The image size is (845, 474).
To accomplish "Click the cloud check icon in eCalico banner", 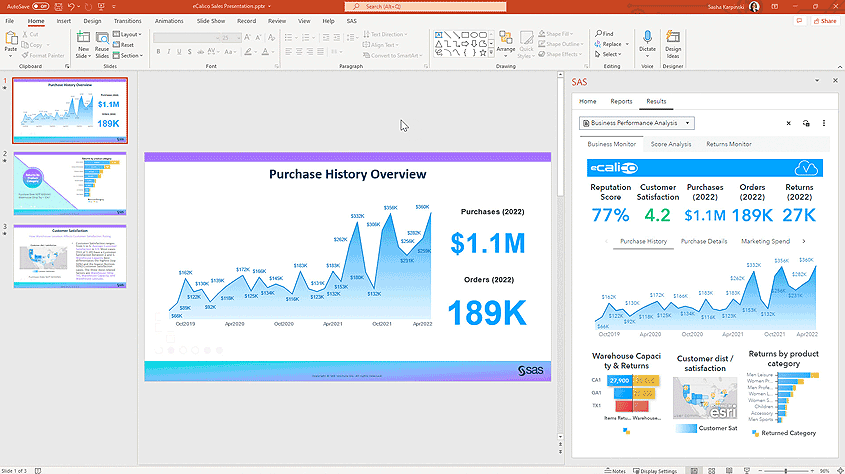I will tap(806, 168).
